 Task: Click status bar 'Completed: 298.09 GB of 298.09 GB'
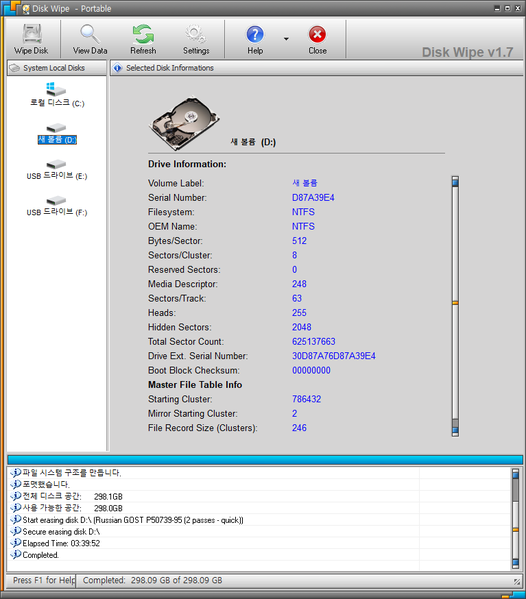(x=152, y=580)
